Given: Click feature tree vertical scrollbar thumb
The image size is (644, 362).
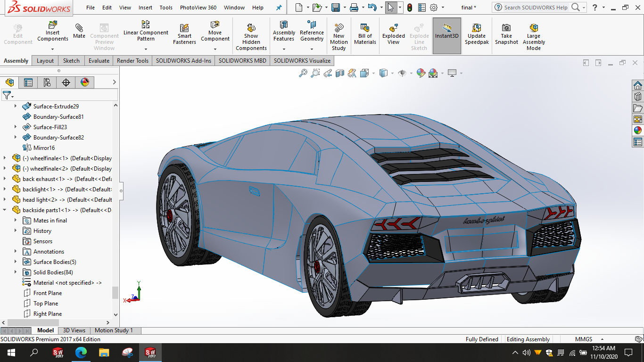Looking at the screenshot, I should point(115,293).
